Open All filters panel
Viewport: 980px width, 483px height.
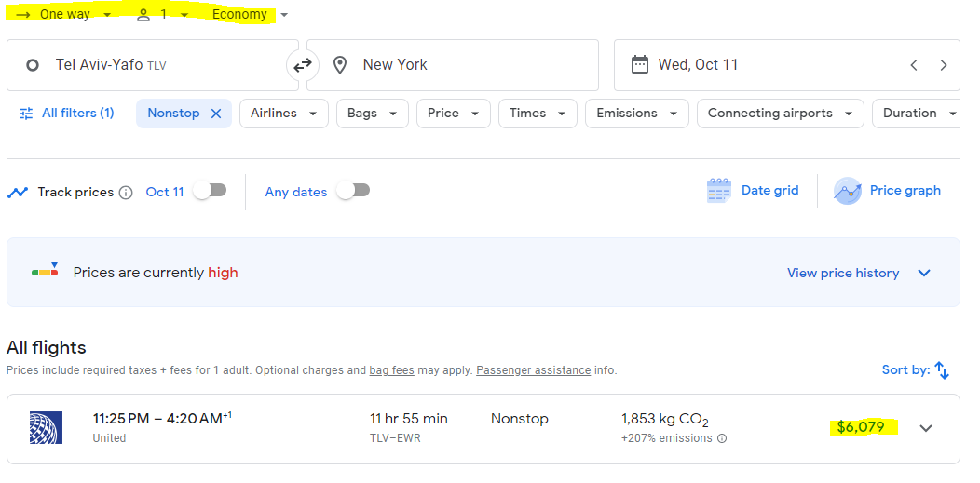[66, 114]
